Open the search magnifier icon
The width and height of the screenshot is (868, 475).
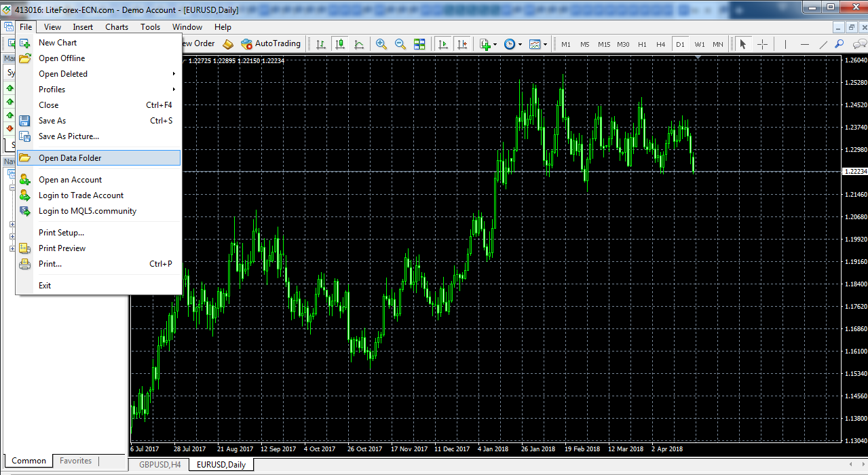tap(839, 43)
